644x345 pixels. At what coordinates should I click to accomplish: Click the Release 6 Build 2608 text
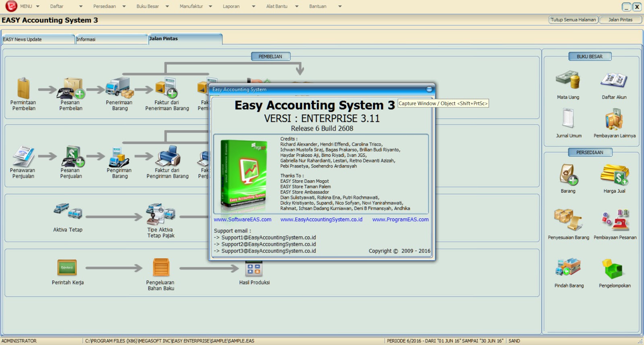(322, 129)
